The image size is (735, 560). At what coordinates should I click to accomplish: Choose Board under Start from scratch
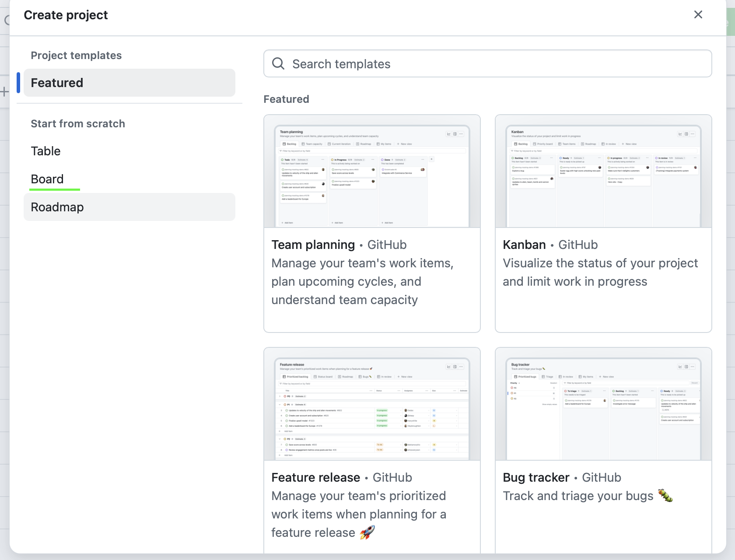[47, 179]
